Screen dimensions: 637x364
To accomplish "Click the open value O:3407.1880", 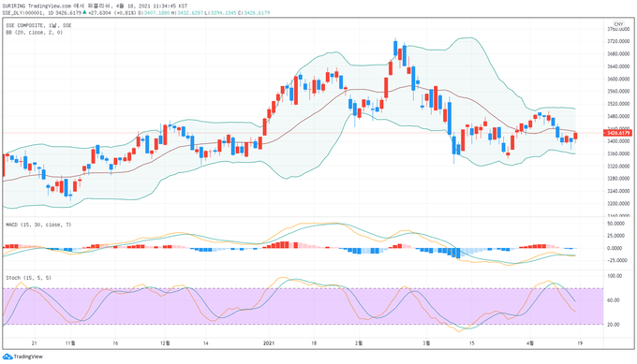I will pos(154,12).
